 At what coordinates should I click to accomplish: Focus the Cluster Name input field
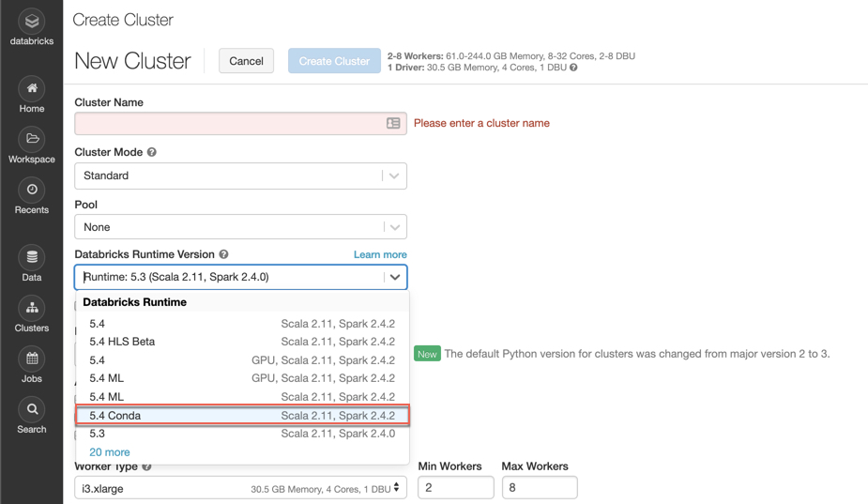point(241,123)
